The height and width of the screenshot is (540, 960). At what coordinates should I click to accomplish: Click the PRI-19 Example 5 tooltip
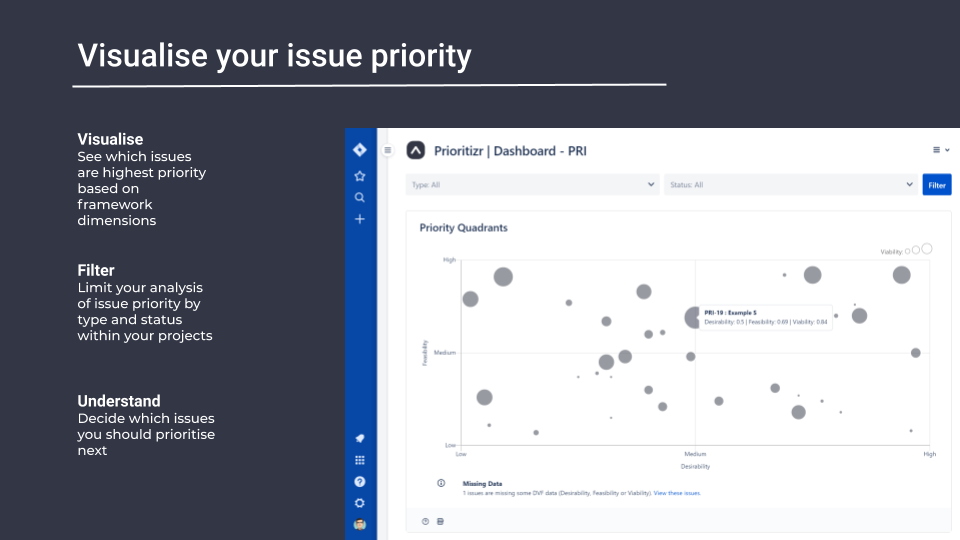click(765, 317)
